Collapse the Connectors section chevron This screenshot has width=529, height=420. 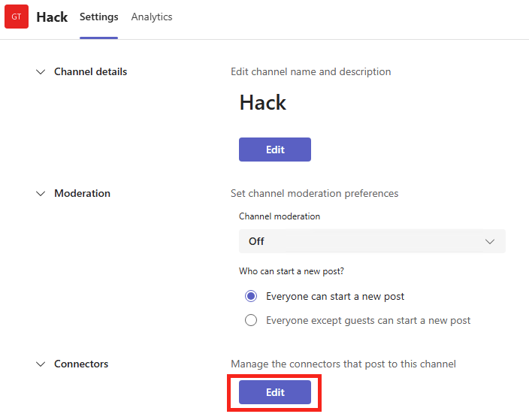coord(41,364)
